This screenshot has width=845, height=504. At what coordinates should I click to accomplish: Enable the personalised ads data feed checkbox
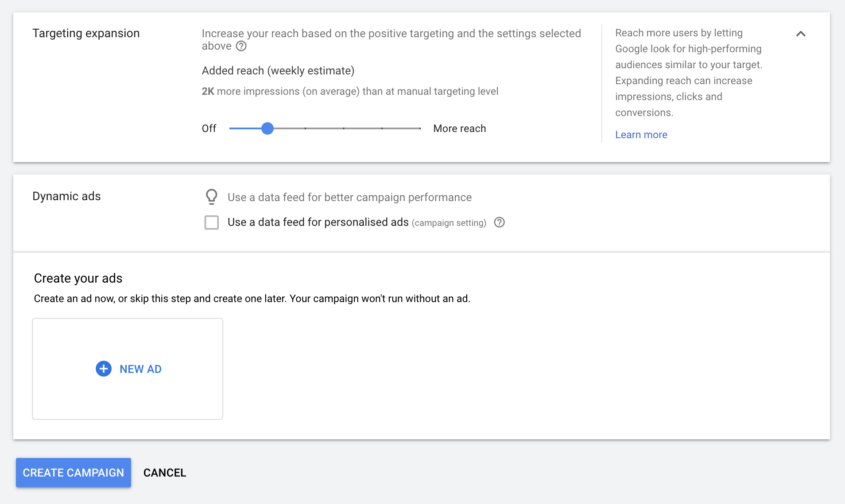click(x=212, y=222)
